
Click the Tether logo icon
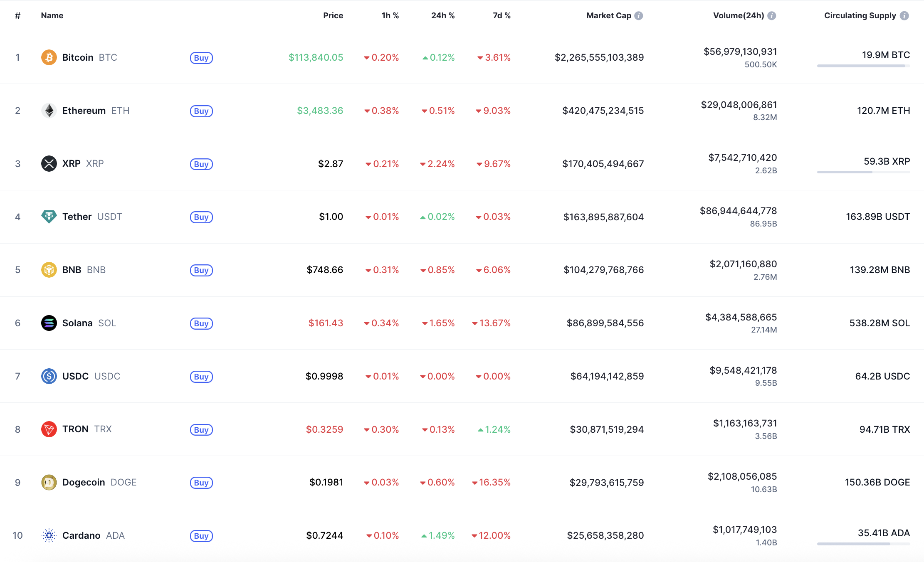point(49,217)
